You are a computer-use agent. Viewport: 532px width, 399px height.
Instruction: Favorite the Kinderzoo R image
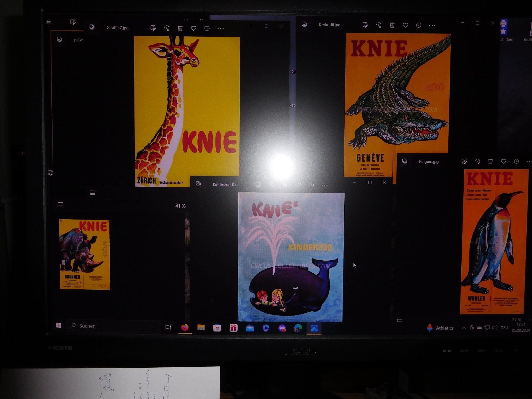point(298,185)
